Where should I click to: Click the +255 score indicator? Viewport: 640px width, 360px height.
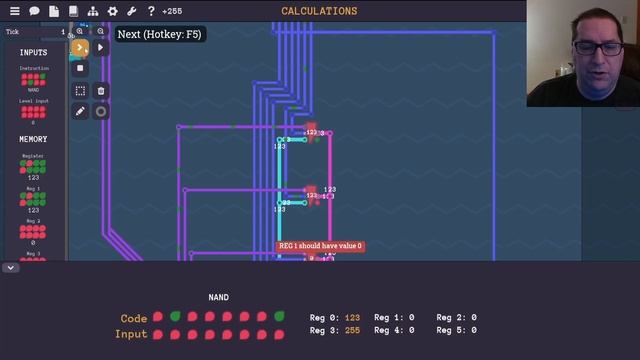click(172, 11)
